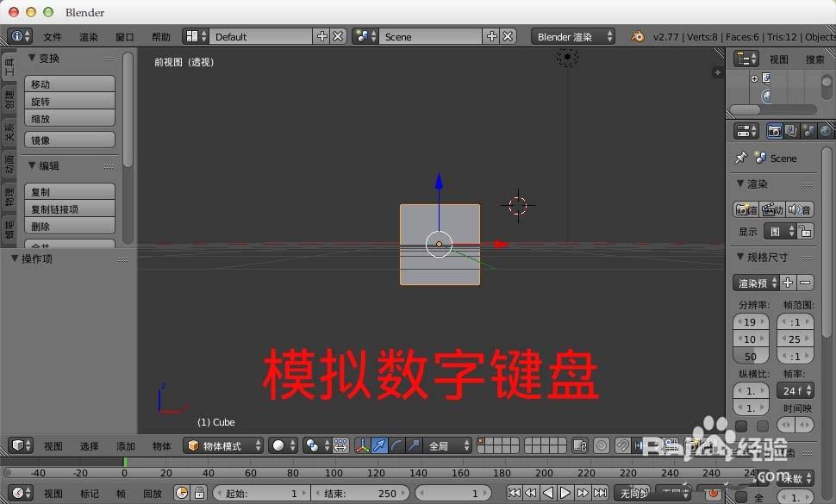
Task: Open World properties with the globe icon
Action: coord(826,131)
